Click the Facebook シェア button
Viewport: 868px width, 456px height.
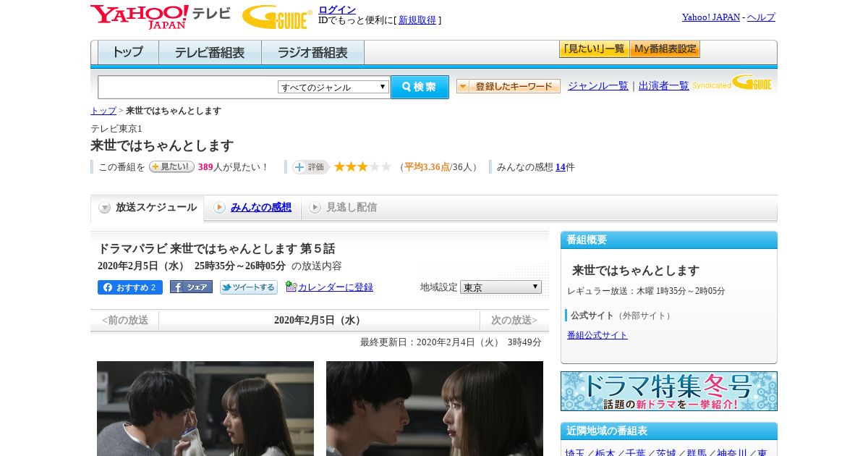coord(191,287)
